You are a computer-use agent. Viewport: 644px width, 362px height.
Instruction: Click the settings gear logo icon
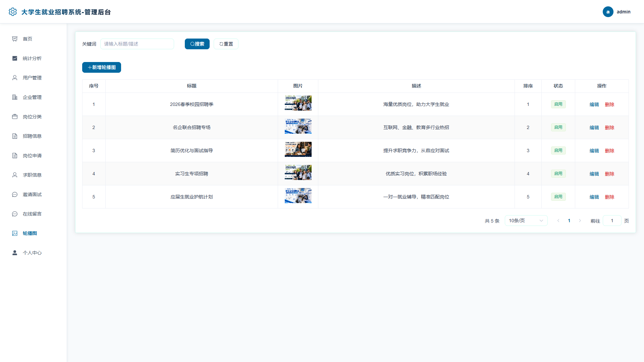[13, 12]
